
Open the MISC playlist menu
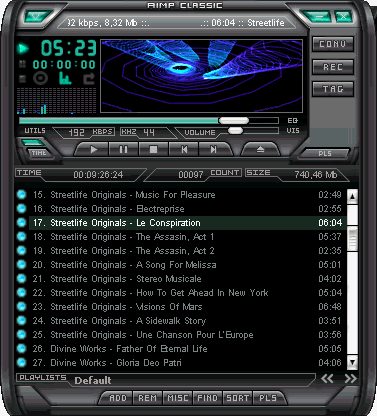tap(178, 398)
